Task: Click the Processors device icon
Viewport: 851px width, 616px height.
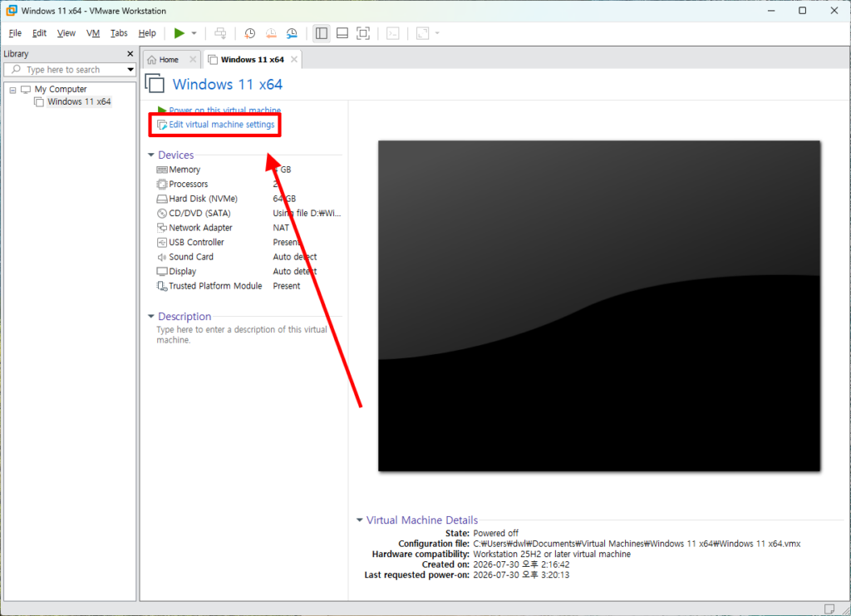Action: pyautogui.click(x=162, y=185)
